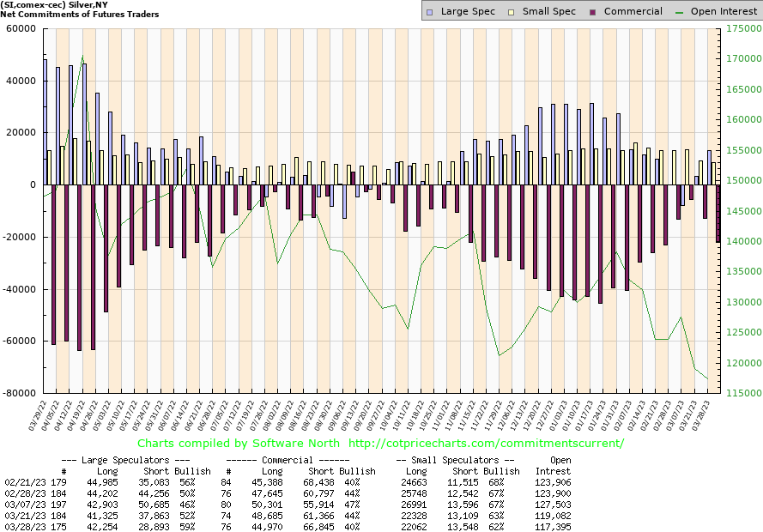Select the Commercial legend label
Image resolution: width=763 pixels, height=532 pixels.
pyautogui.click(x=633, y=11)
